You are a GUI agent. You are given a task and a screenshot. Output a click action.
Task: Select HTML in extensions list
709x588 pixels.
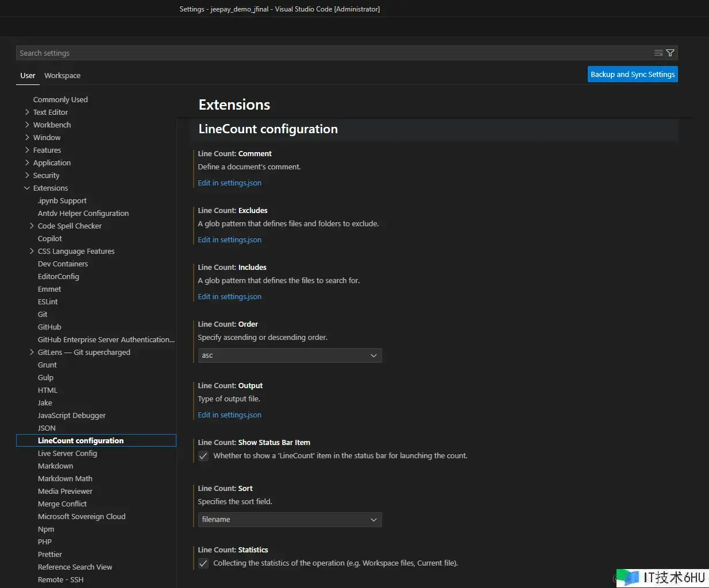click(48, 390)
